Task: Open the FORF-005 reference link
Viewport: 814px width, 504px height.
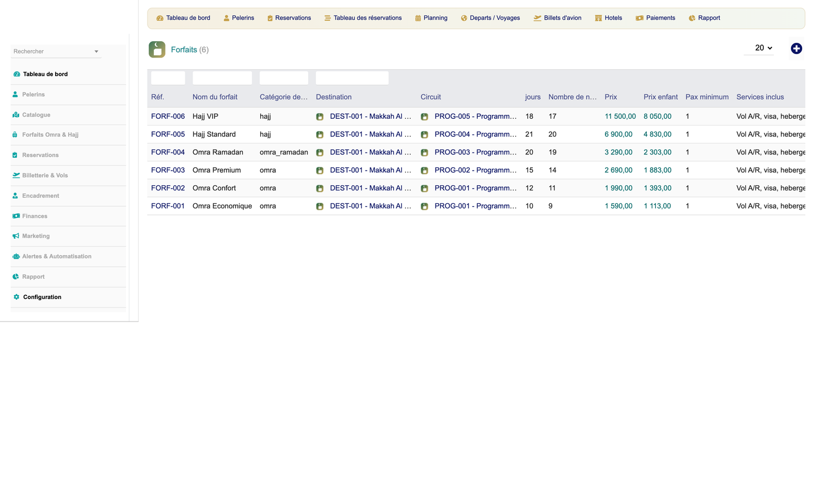Action: [168, 134]
